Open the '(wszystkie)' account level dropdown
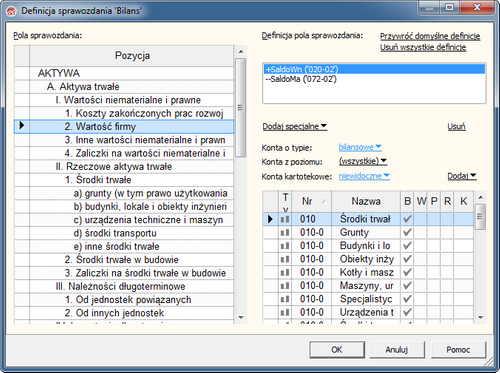 click(x=363, y=161)
